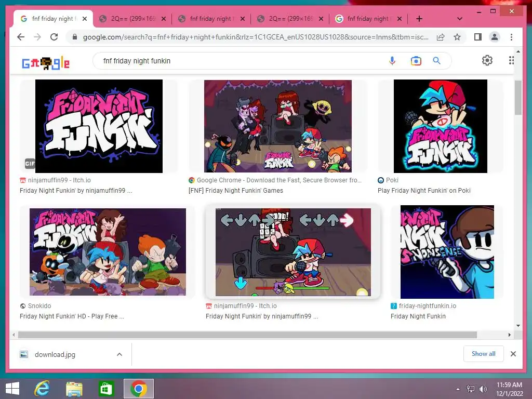
Task: Expand the tab search dropdown
Action: click(460, 19)
